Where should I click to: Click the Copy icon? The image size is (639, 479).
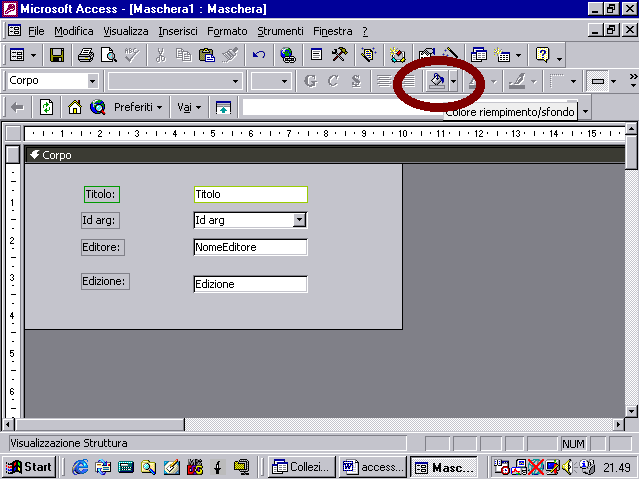click(x=184, y=55)
